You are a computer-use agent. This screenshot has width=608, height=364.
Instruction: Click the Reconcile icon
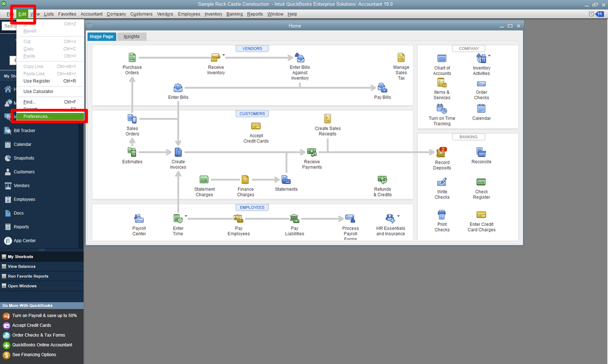[x=481, y=152]
